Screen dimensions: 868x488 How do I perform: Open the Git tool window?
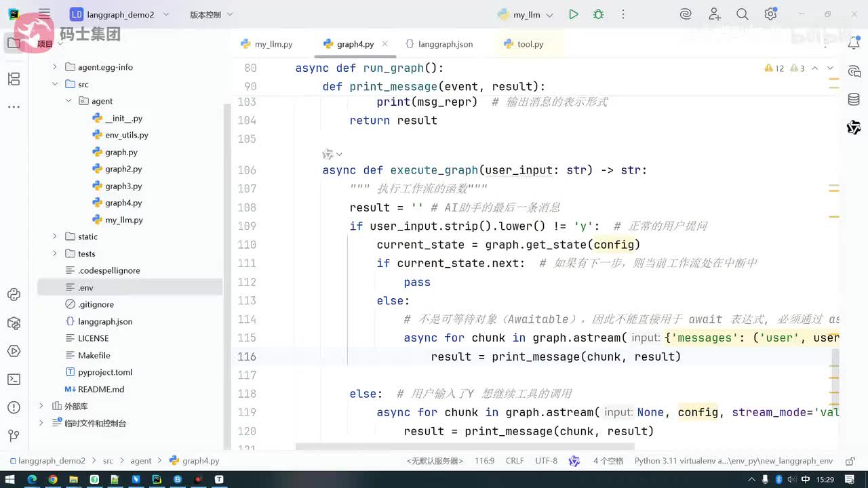(14, 436)
